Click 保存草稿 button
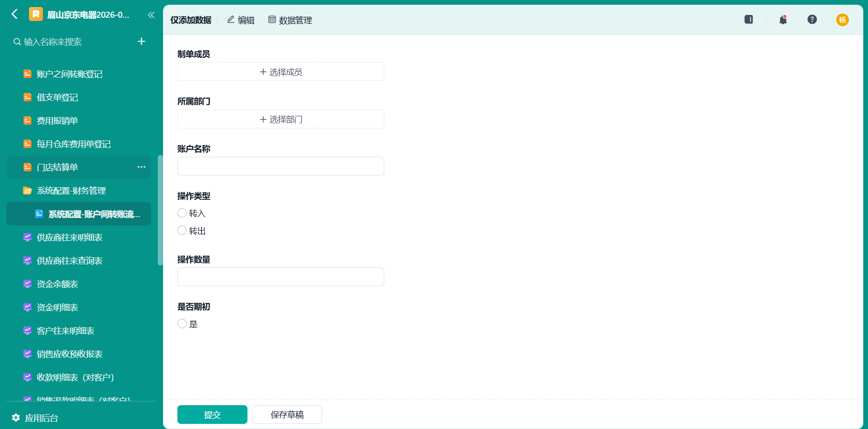This screenshot has width=868, height=429. click(287, 415)
